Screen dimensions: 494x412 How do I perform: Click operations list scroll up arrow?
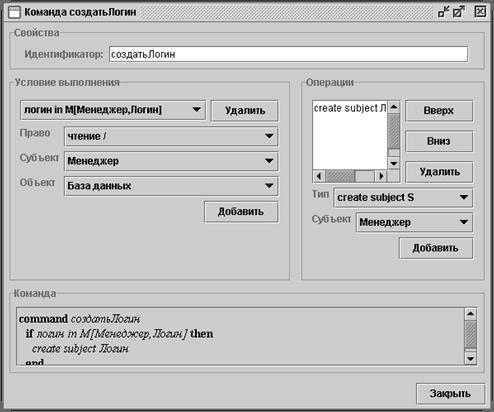pyautogui.click(x=394, y=107)
